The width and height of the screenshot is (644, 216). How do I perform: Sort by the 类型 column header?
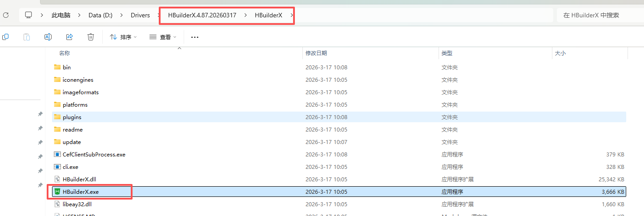click(x=447, y=53)
